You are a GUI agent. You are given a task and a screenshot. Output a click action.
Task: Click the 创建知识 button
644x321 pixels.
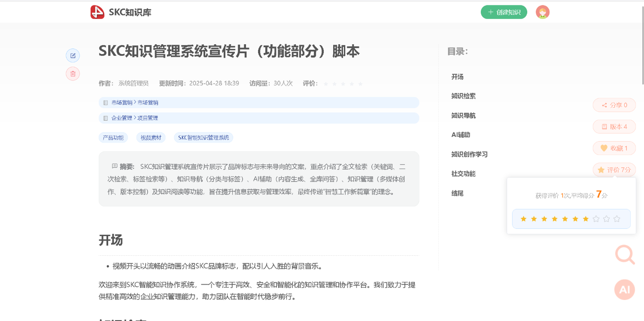[504, 12]
